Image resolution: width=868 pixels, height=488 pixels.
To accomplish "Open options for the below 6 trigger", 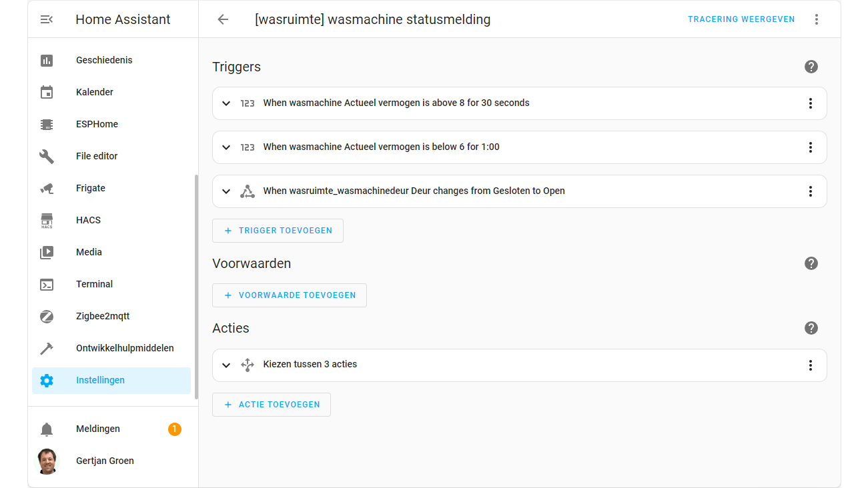I will (x=811, y=147).
